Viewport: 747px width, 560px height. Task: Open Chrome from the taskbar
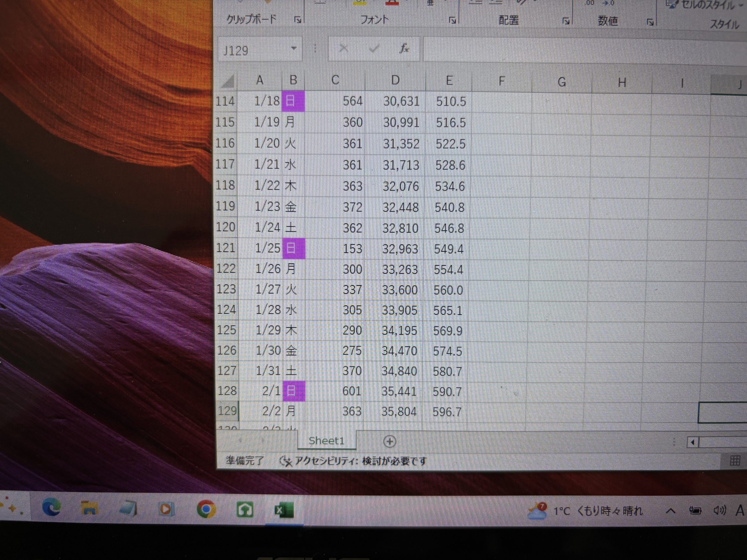coord(206,509)
